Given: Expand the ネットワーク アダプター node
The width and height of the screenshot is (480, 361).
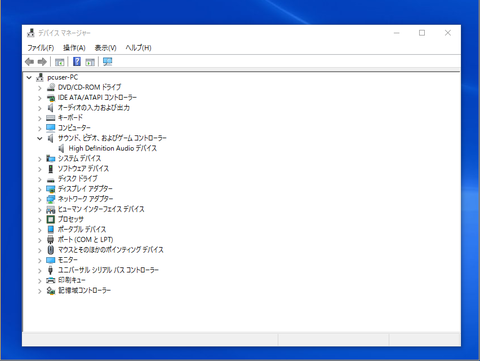Looking at the screenshot, I should [40, 199].
